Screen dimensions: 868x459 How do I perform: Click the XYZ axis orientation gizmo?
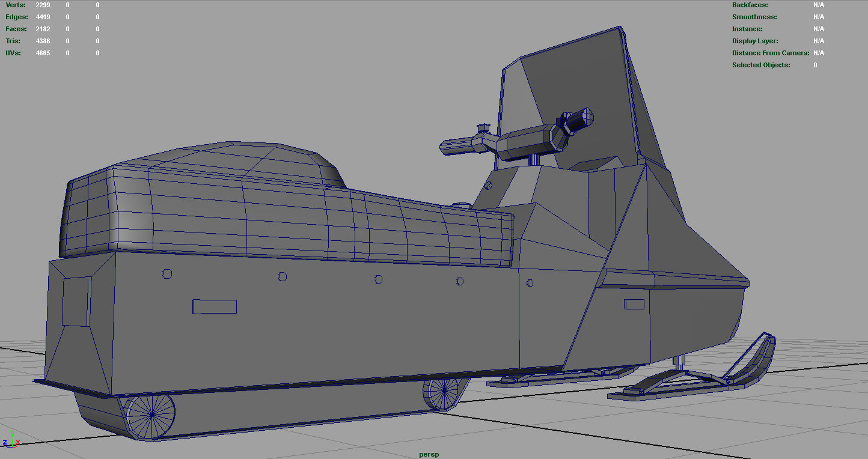11,439
